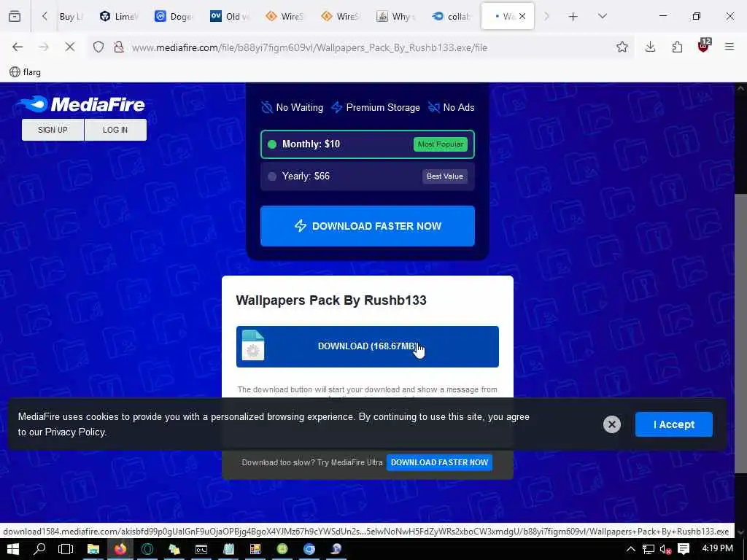Switch to the Buy tab
Screen dimensions: 747x560
pos(71,17)
